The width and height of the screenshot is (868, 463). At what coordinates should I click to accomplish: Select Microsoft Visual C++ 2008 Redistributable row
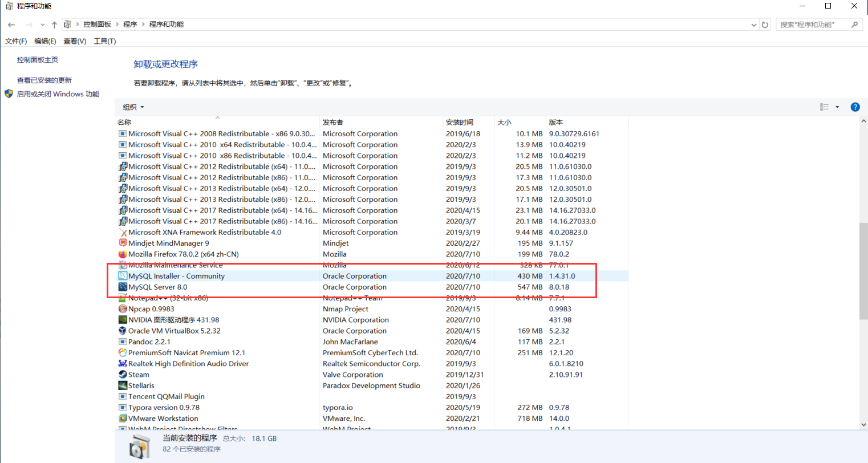point(371,134)
